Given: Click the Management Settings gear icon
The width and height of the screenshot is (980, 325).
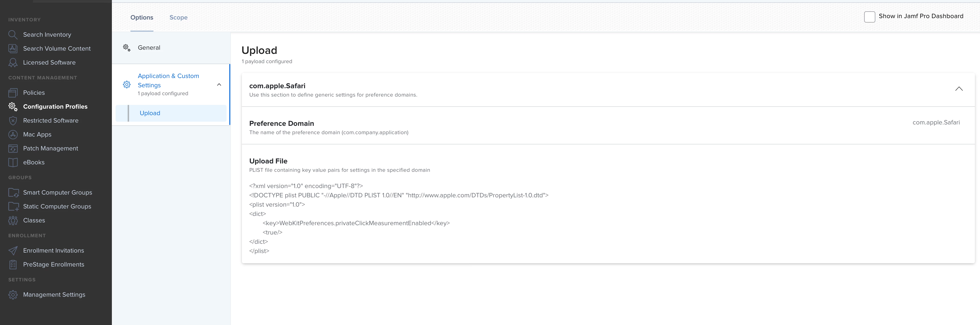Looking at the screenshot, I should (13, 295).
